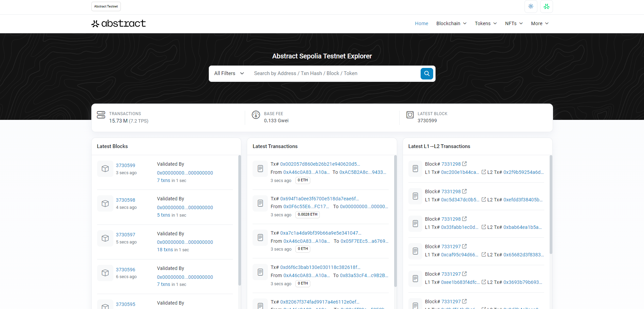Click the 0.0028 ETH value badge

tap(308, 215)
